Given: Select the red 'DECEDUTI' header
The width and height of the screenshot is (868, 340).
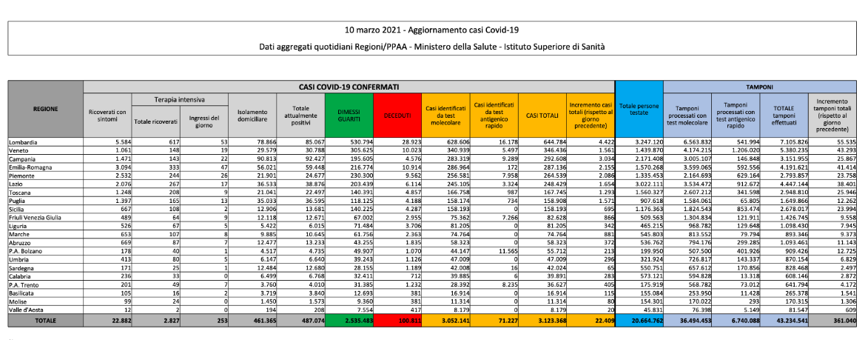Looking at the screenshot, I should point(396,115).
